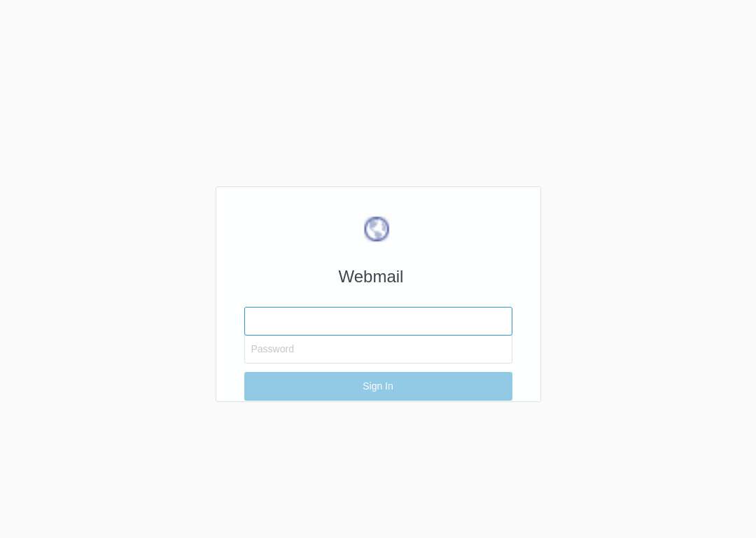Submit the login form with Sign In
This screenshot has width=756, height=538.
(378, 386)
